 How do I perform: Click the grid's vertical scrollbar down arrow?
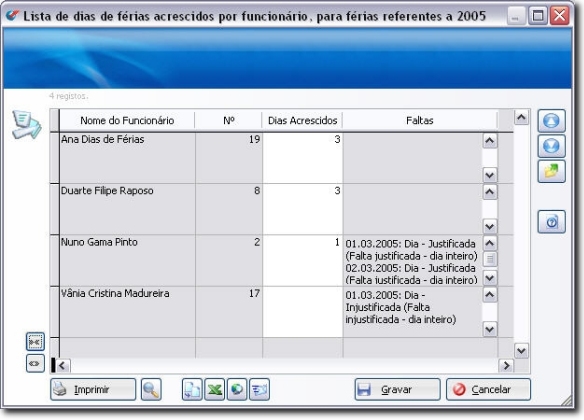(x=521, y=351)
